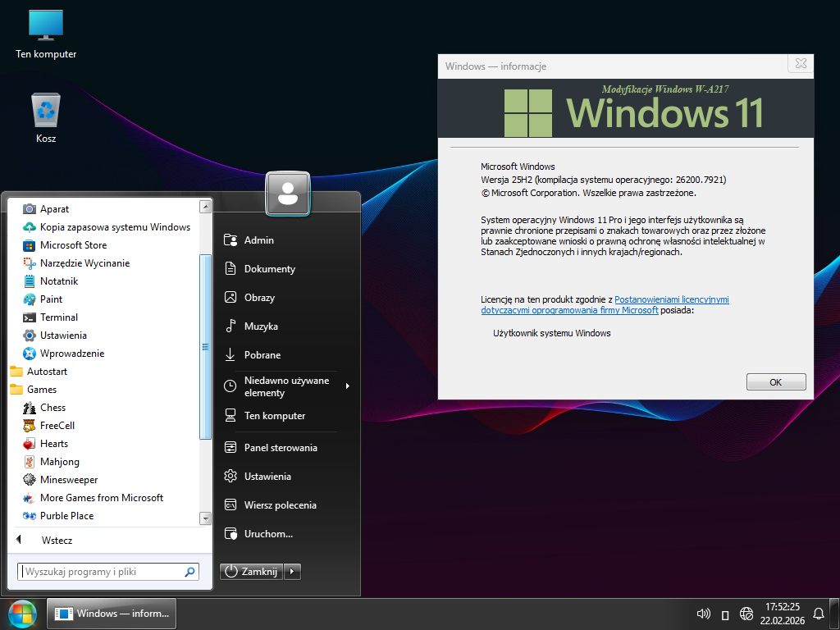The width and height of the screenshot is (840, 630).
Task: Open Panel sterowania menu item
Action: coord(280,448)
